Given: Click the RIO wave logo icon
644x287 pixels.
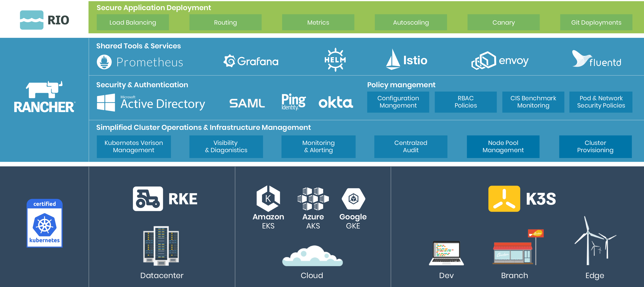Looking at the screenshot, I should tap(31, 20).
